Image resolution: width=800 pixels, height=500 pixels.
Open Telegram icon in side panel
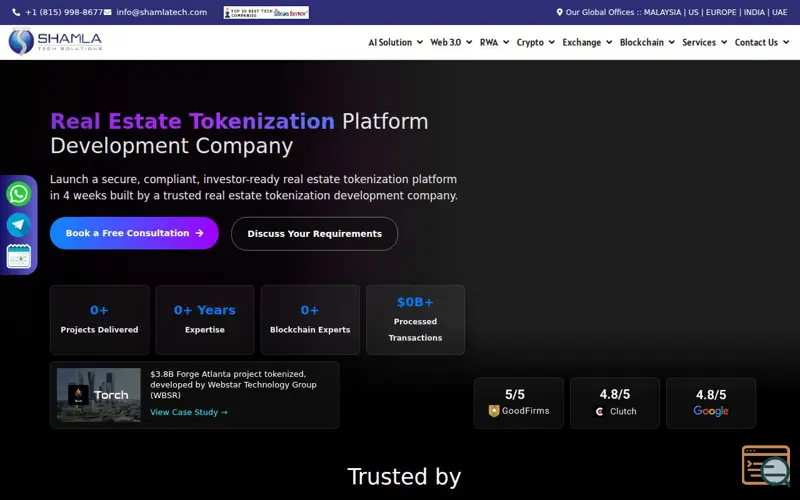tap(19, 225)
